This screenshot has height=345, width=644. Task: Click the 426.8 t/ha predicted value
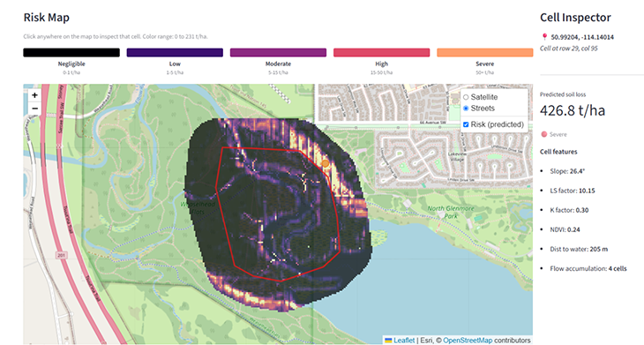click(x=573, y=110)
